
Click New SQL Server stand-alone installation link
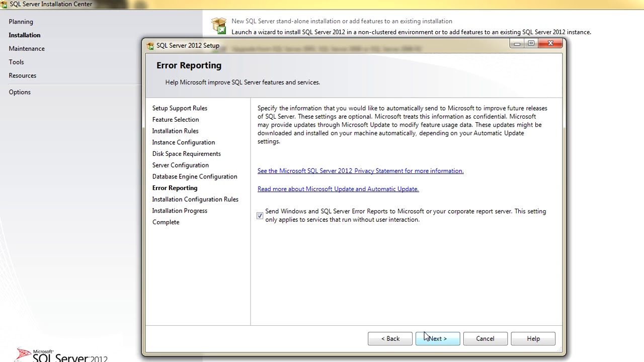tap(342, 21)
